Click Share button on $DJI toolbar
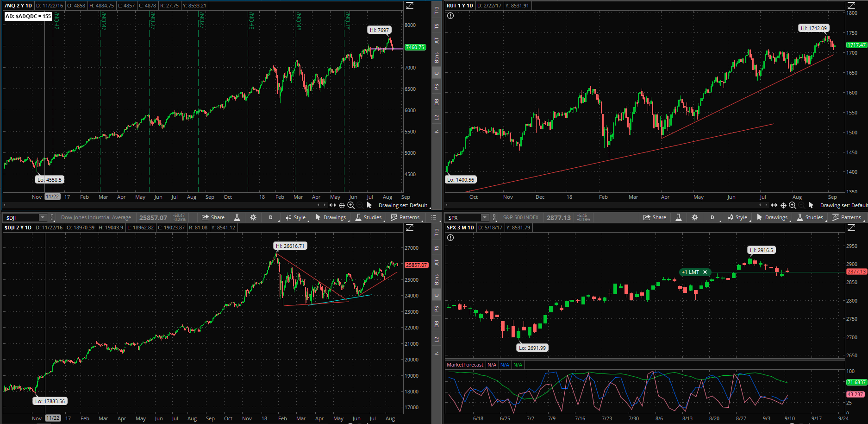Image resolution: width=868 pixels, height=424 pixels. pos(213,217)
